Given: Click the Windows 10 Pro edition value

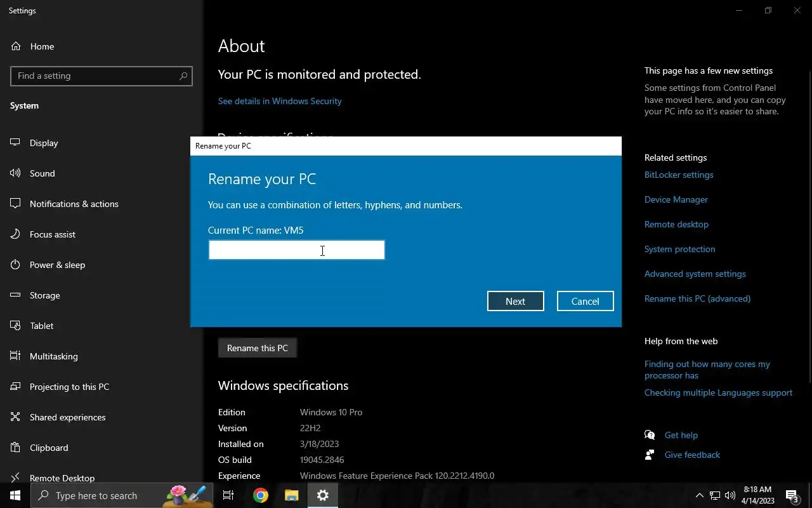Looking at the screenshot, I should tap(331, 412).
